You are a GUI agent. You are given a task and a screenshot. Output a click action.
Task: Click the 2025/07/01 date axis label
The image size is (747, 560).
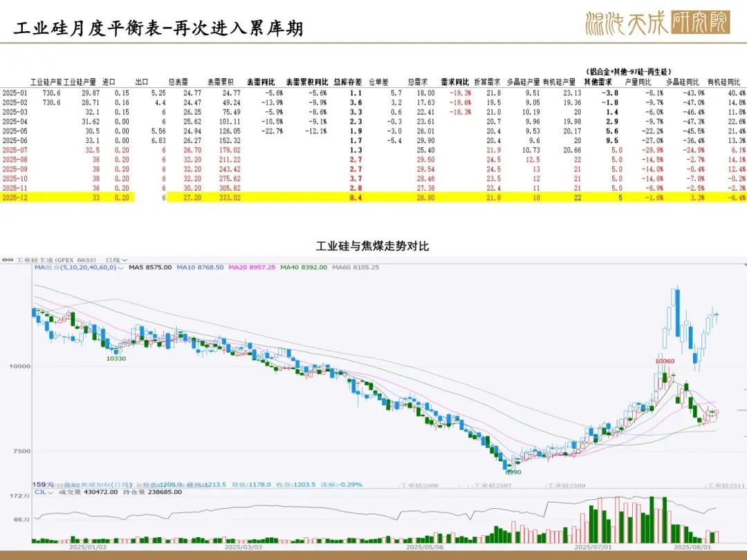pos(593,547)
